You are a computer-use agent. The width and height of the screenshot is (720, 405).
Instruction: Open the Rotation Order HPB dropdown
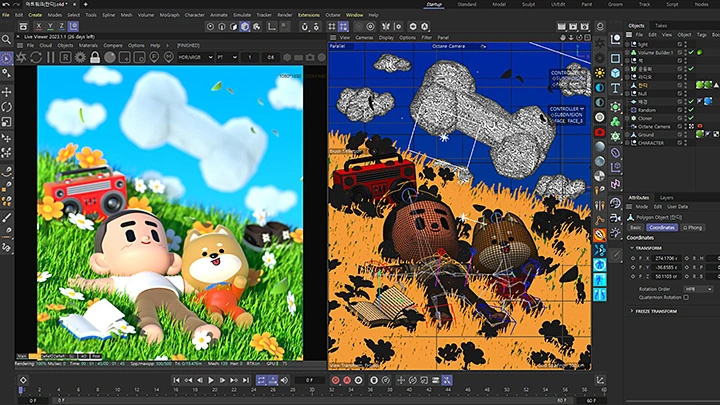[x=698, y=289]
